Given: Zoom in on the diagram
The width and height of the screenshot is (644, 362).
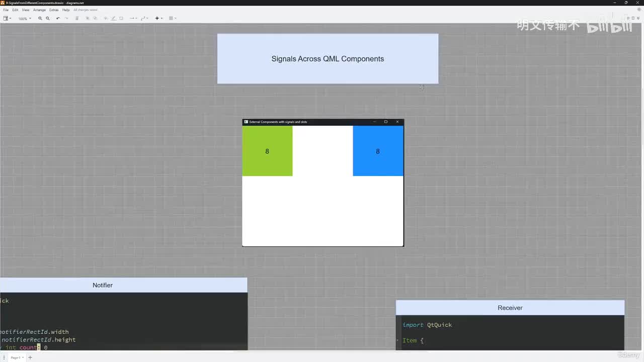Looking at the screenshot, I should tap(40, 19).
